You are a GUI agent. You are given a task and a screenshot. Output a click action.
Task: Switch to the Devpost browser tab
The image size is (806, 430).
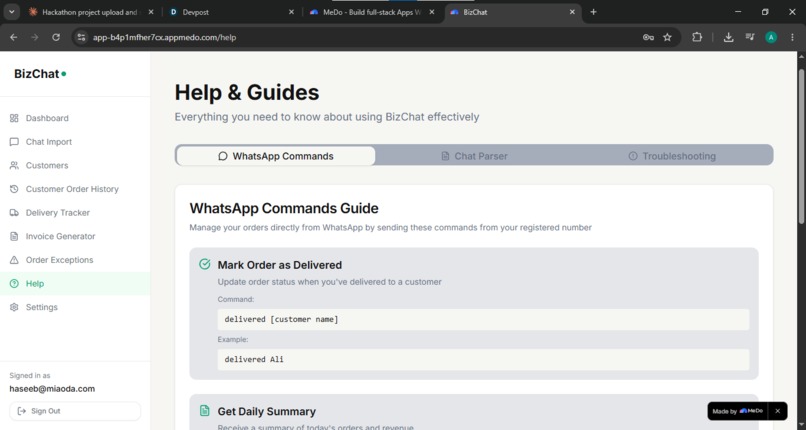click(231, 12)
